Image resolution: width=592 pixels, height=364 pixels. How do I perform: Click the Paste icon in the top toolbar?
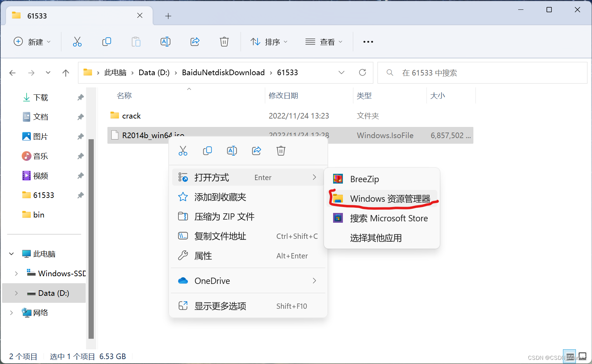(136, 42)
